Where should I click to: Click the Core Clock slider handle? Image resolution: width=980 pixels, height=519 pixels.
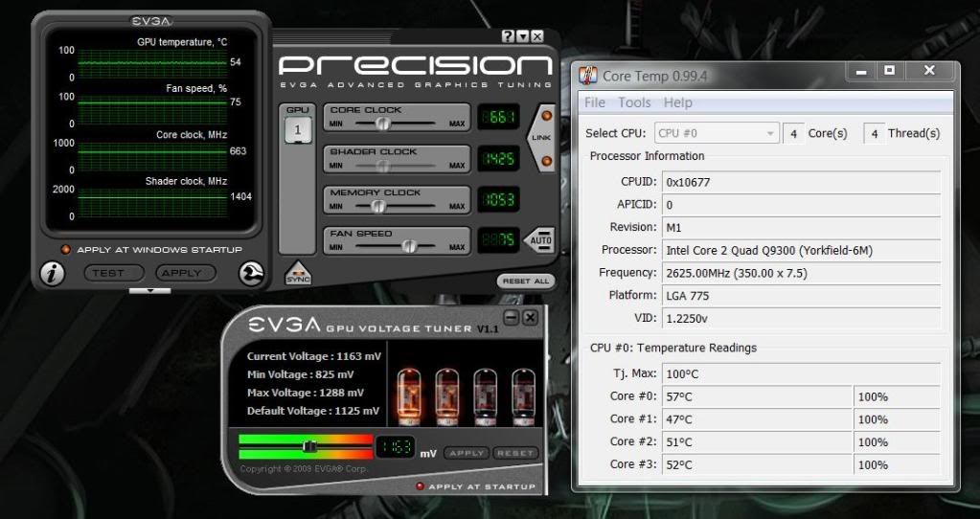tap(382, 123)
